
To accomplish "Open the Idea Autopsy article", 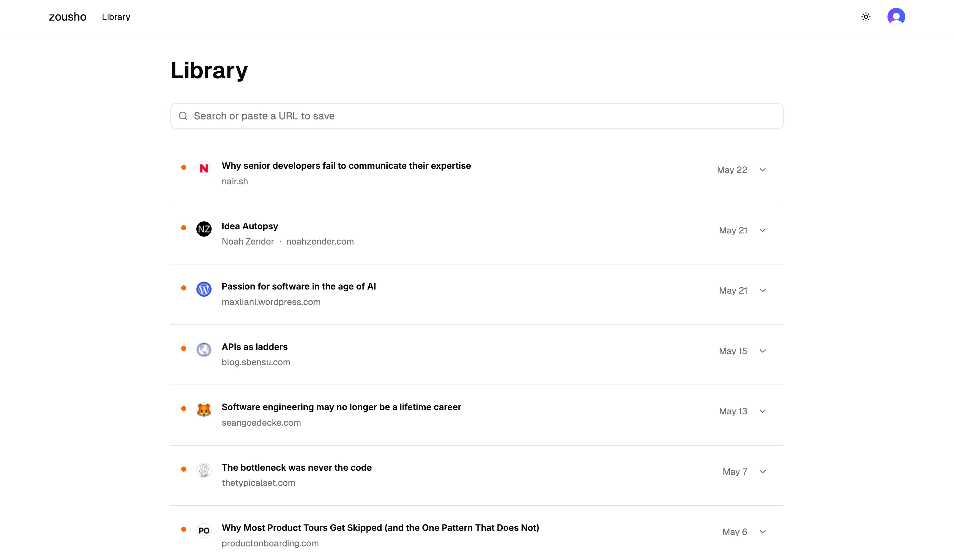I will click(x=250, y=226).
